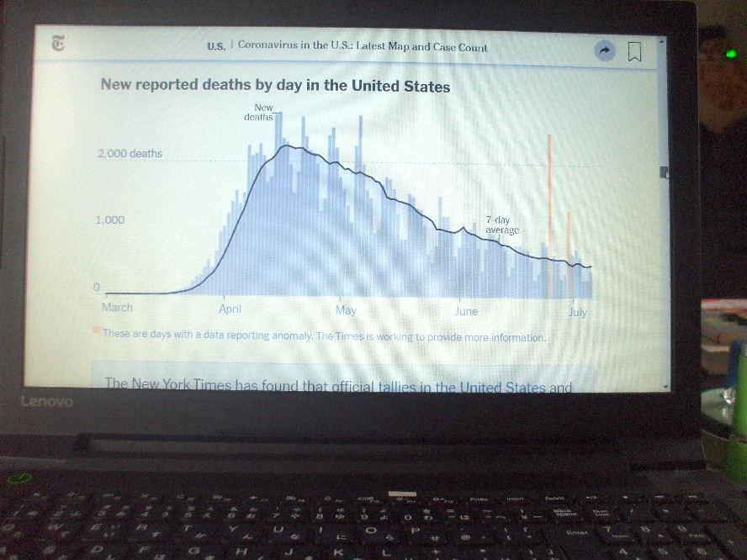This screenshot has height=560, width=747.
Task: Click the '7-day average' chart label
Action: click(501, 225)
